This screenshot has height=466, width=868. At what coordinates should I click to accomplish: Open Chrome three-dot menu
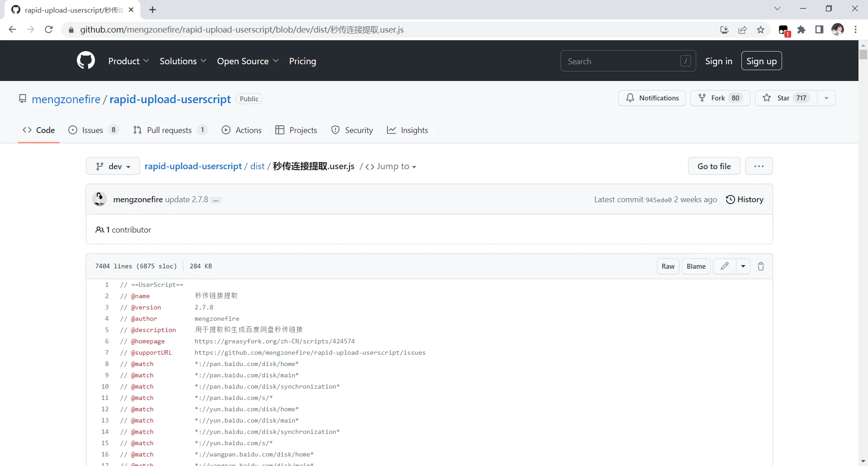click(856, 30)
